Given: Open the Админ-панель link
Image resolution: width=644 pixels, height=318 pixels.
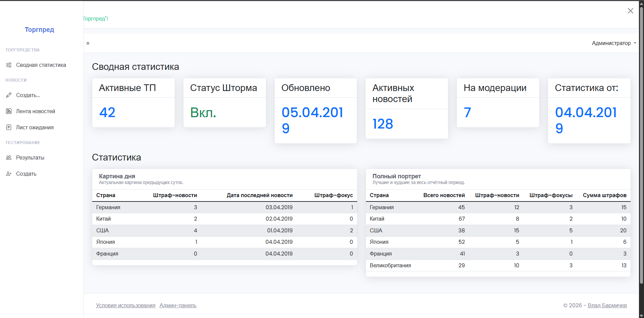Looking at the screenshot, I should tap(178, 305).
